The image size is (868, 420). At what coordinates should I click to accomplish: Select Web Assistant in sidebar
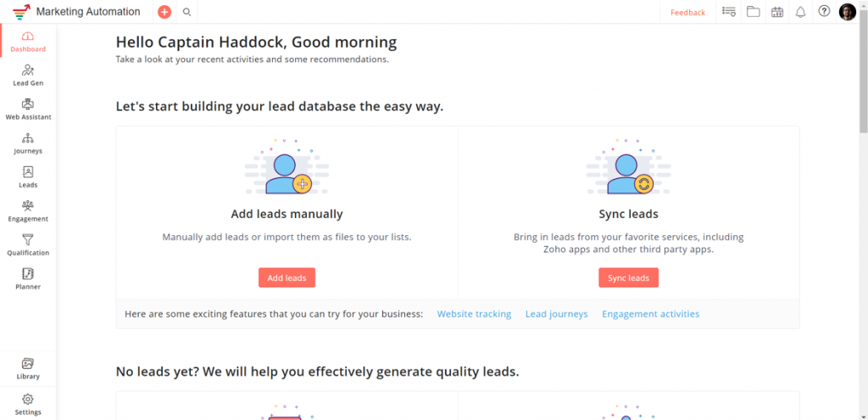[x=28, y=109]
